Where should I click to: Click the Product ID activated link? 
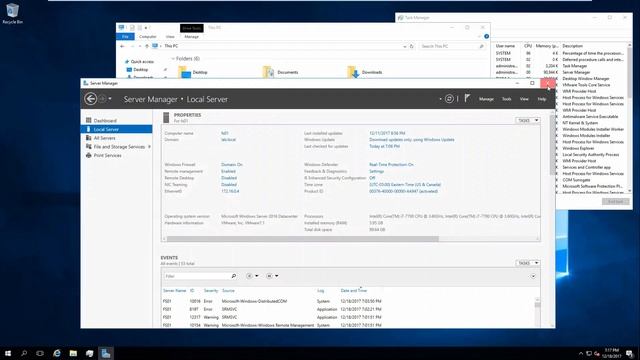click(x=403, y=191)
